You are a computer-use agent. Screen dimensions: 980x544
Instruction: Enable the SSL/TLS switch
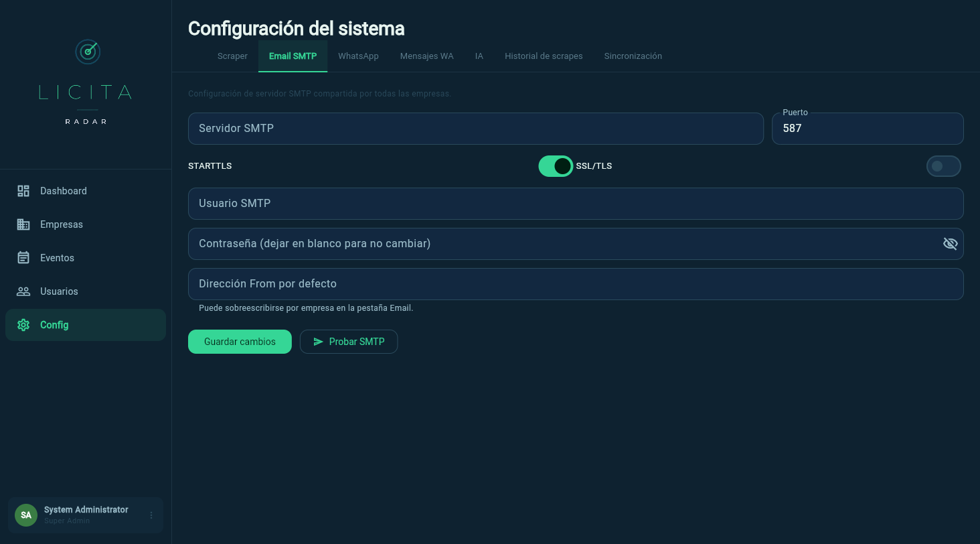(x=943, y=166)
